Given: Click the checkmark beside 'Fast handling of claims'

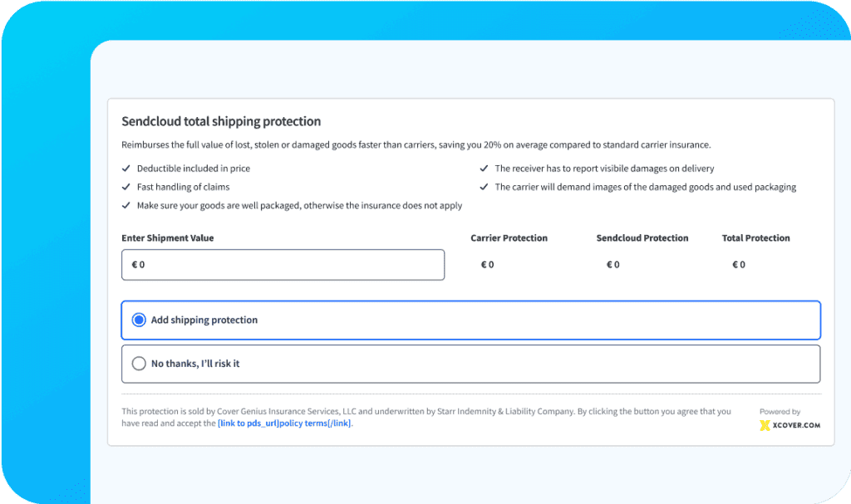Looking at the screenshot, I should point(125,187).
